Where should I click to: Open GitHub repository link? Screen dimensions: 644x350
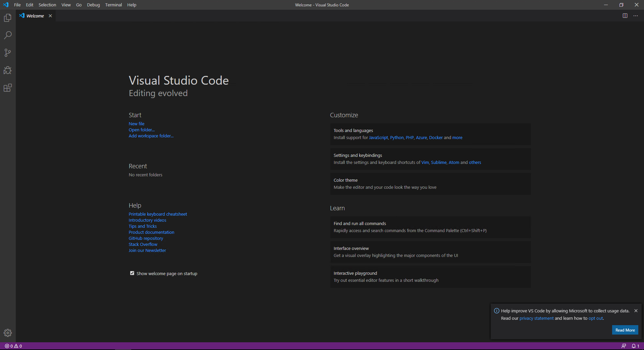[146, 238]
